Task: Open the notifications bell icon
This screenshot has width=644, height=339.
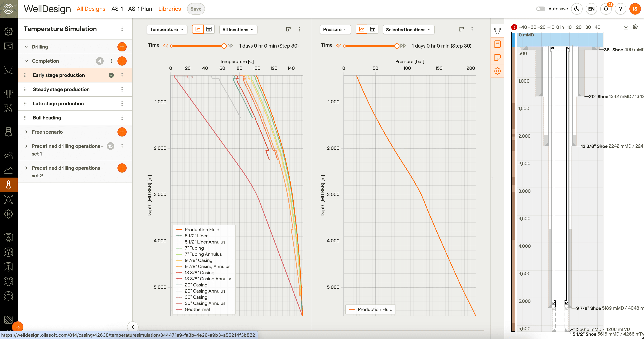Action: tap(606, 9)
